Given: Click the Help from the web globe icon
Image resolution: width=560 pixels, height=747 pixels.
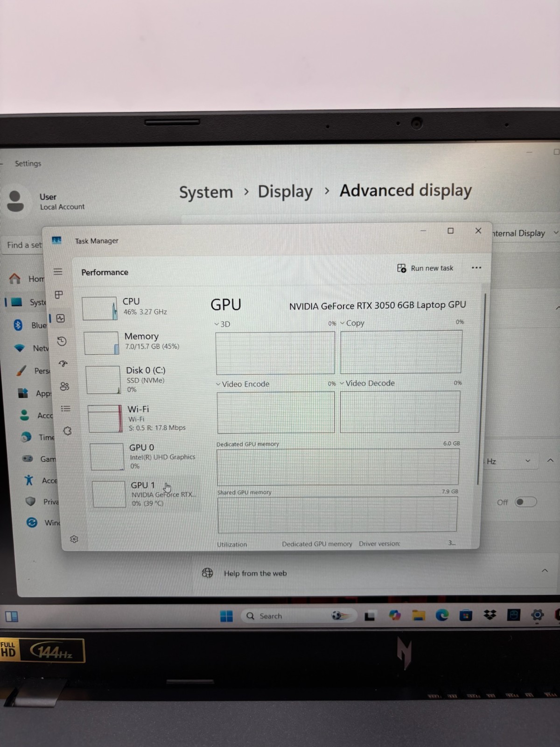Looking at the screenshot, I should click(207, 573).
